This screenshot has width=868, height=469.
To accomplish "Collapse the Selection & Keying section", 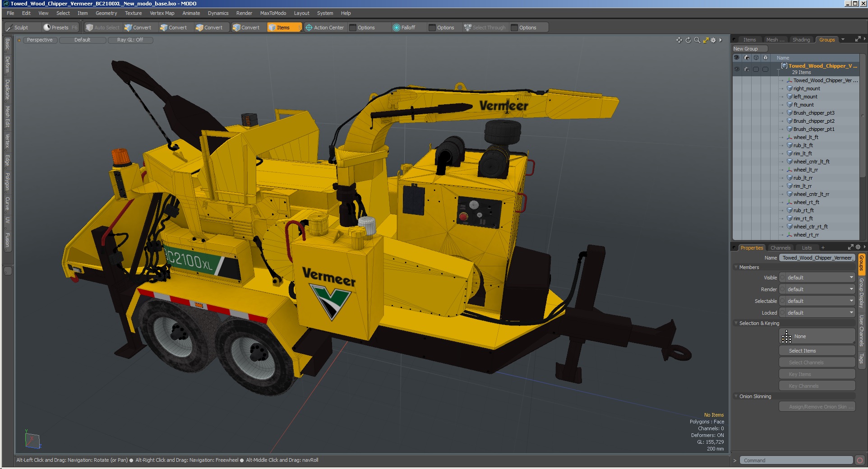I will [736, 323].
